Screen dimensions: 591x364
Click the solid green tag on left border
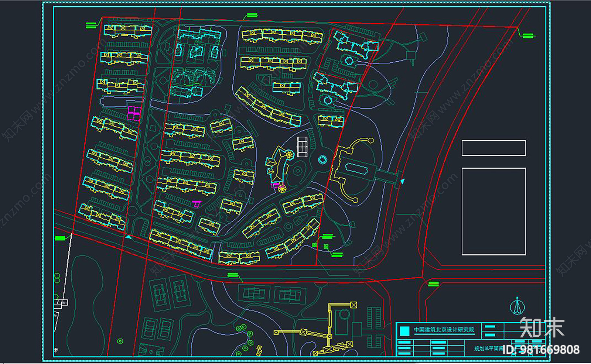(60, 238)
